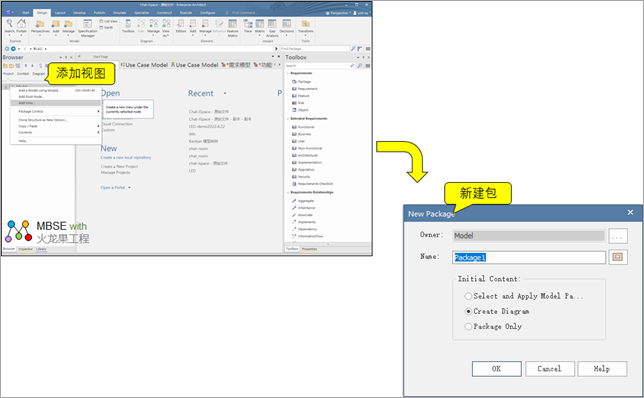Open the Search ribbon icon
Image resolution: width=644 pixels, height=398 pixels.
tap(9, 27)
